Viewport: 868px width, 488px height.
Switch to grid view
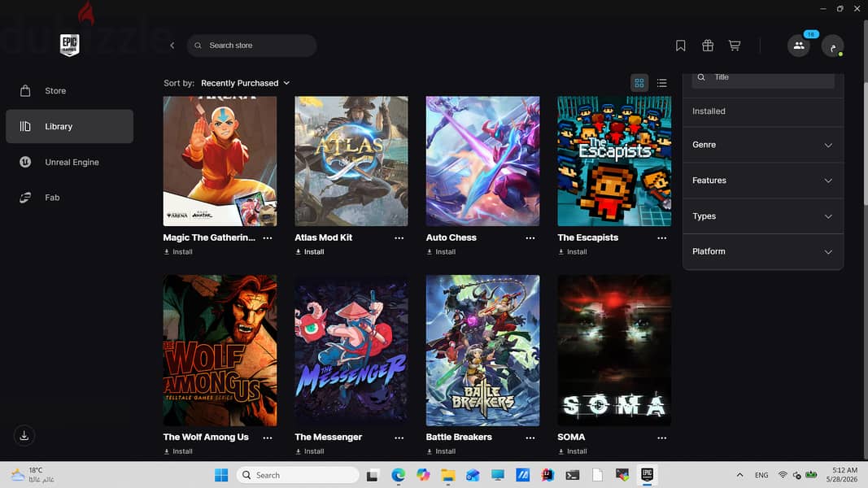click(639, 83)
